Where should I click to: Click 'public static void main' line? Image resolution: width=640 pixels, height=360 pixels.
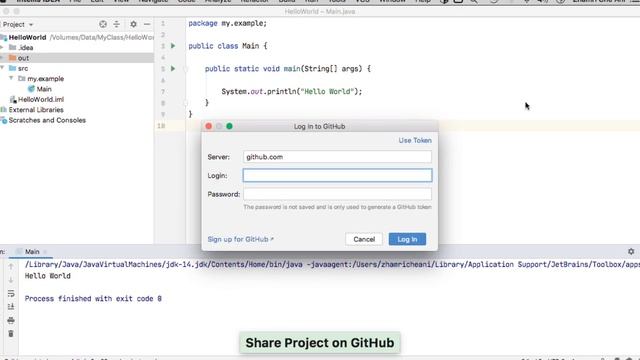click(288, 69)
